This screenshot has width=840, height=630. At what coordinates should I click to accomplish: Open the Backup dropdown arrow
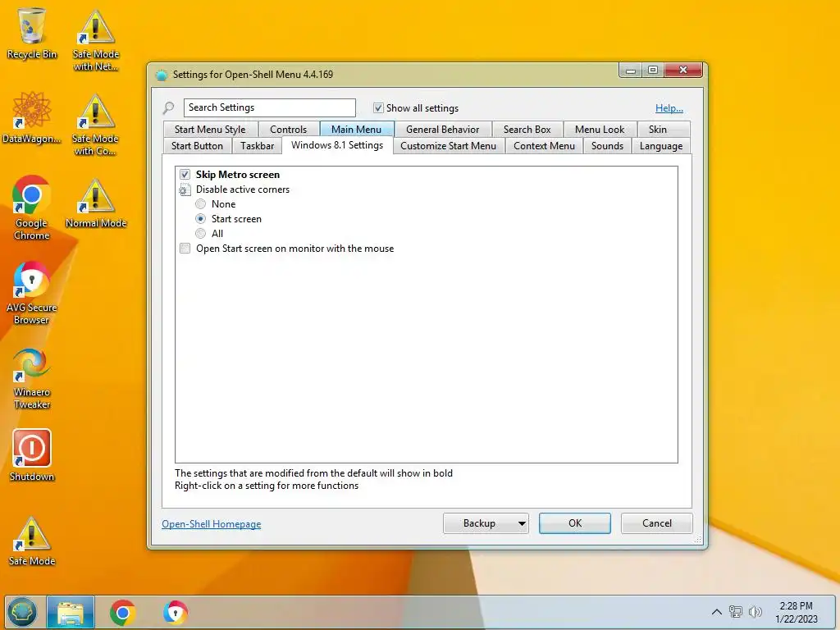[x=522, y=523]
